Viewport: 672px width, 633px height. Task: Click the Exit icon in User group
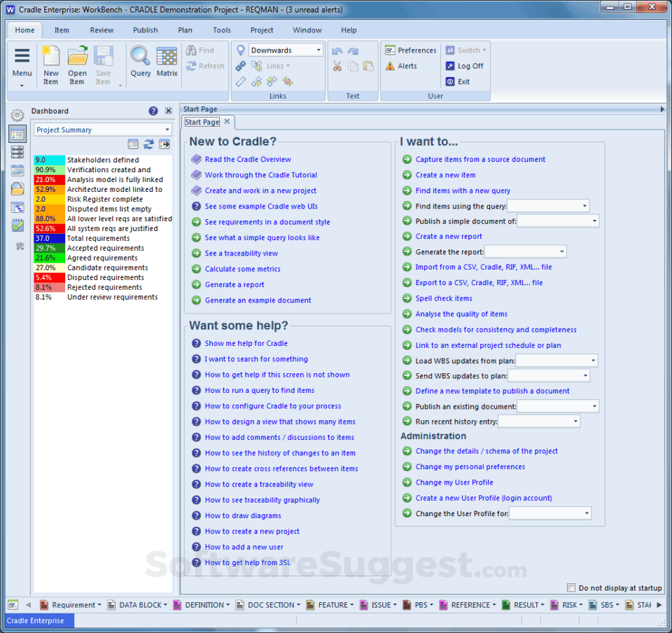click(451, 81)
